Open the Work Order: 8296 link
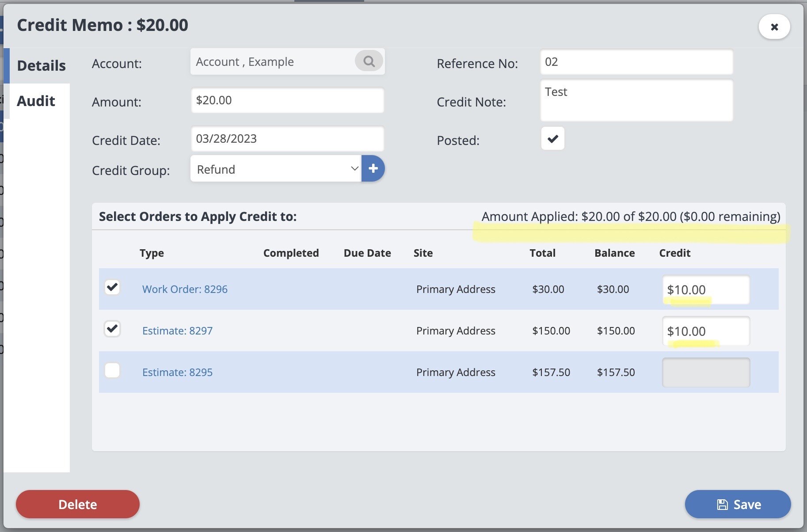This screenshot has width=807, height=532. (185, 289)
